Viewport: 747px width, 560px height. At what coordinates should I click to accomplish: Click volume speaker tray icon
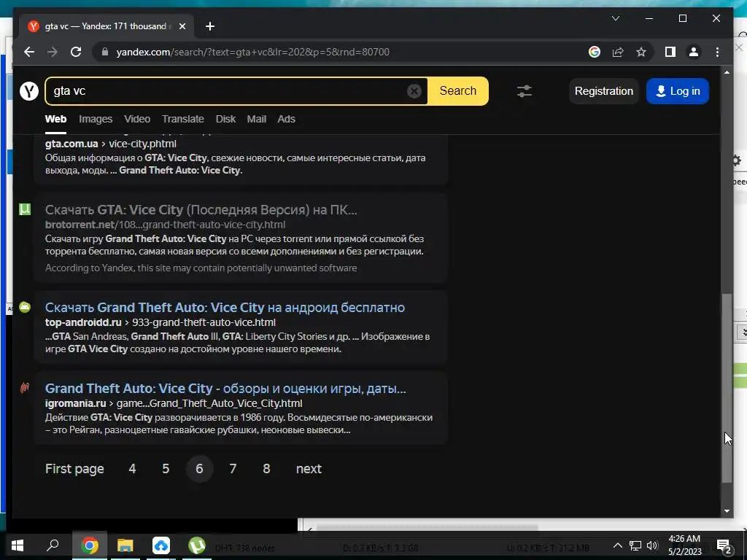pos(652,545)
